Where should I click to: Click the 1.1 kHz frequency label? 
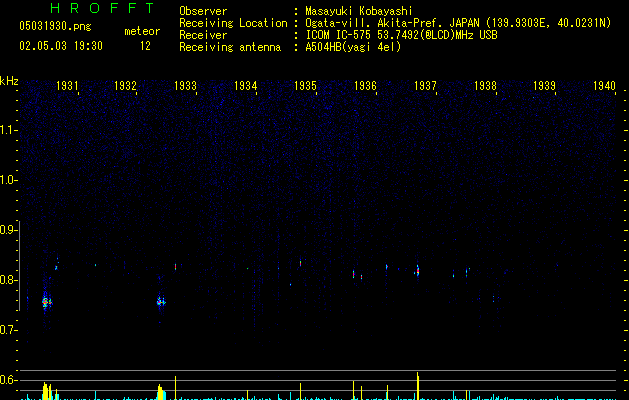(8, 130)
